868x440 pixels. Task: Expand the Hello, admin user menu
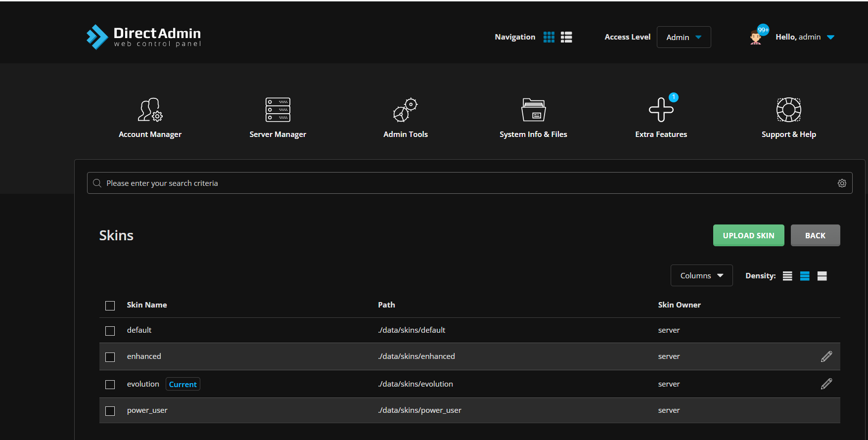pos(805,37)
